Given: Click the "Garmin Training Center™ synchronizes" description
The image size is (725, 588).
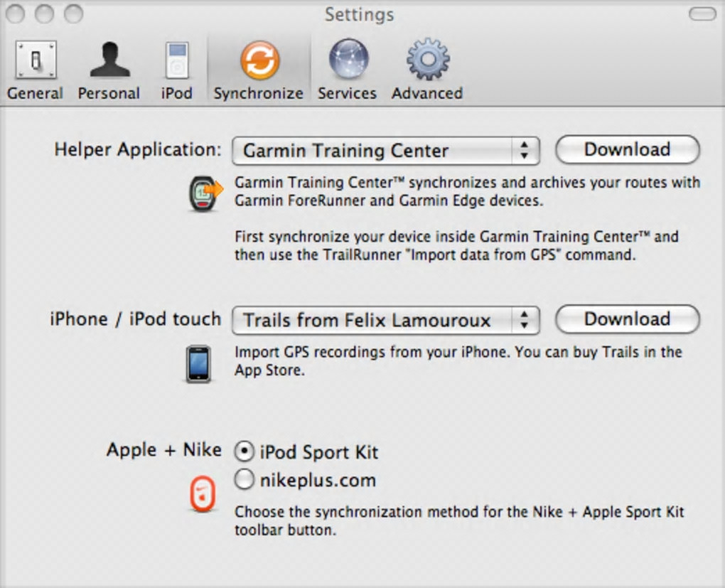Looking at the screenshot, I should pyautogui.click(x=468, y=191).
